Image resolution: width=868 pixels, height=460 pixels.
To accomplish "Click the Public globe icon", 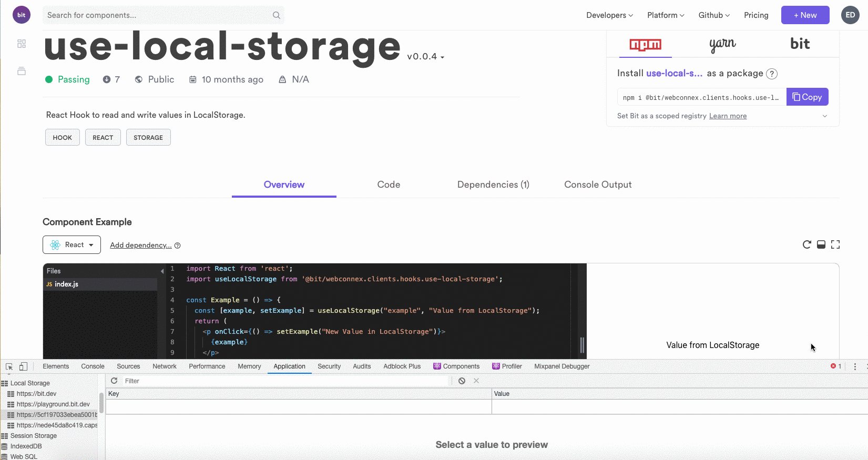I will click(x=139, y=79).
